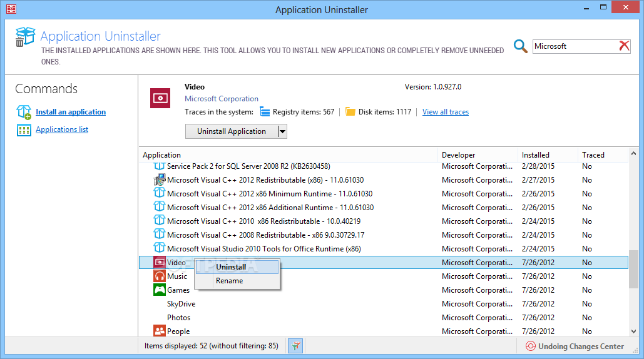Click the list scrollbar down arrow
The height and width of the screenshot is (359, 644).
(633, 331)
